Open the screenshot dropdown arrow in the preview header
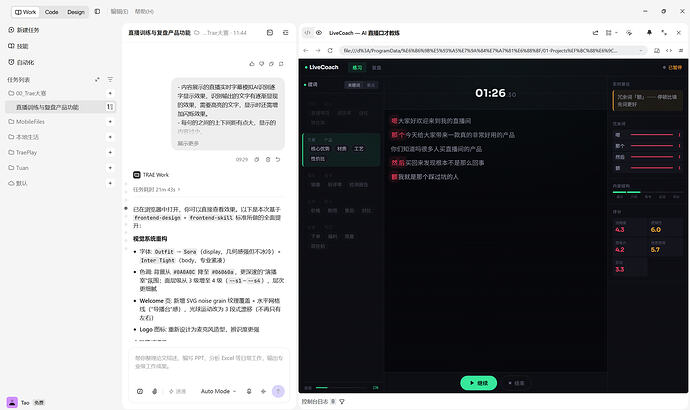This screenshot has height=410, width=690. [616, 33]
